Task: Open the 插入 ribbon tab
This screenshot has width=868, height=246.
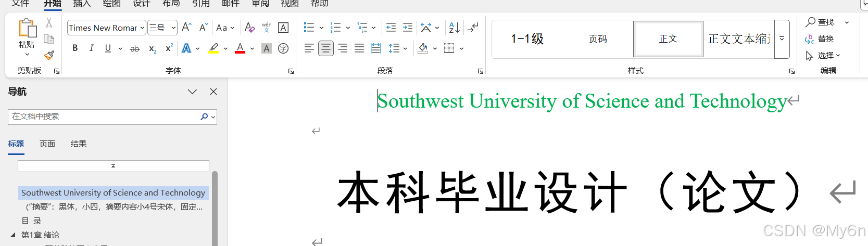Action: 82,4
